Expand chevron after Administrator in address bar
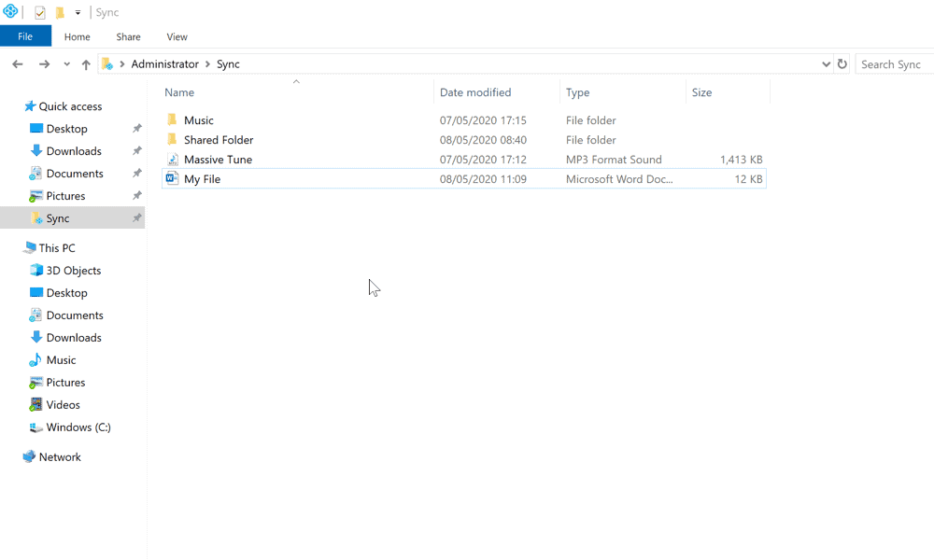The width and height of the screenshot is (934, 560). click(x=208, y=64)
